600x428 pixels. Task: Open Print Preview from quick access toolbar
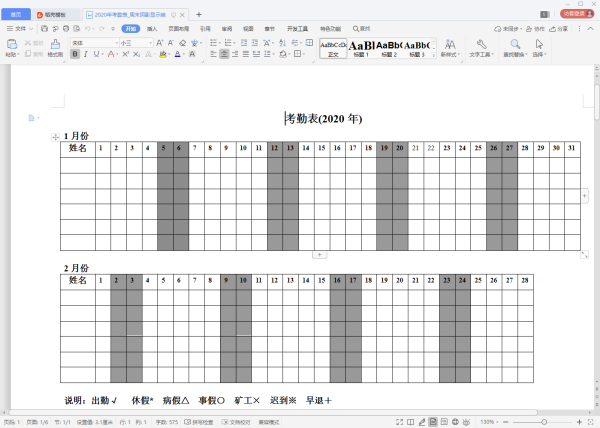[77, 29]
